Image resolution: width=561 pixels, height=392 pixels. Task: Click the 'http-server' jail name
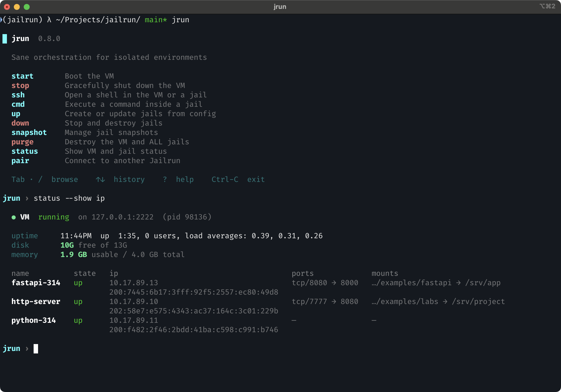pyautogui.click(x=36, y=302)
